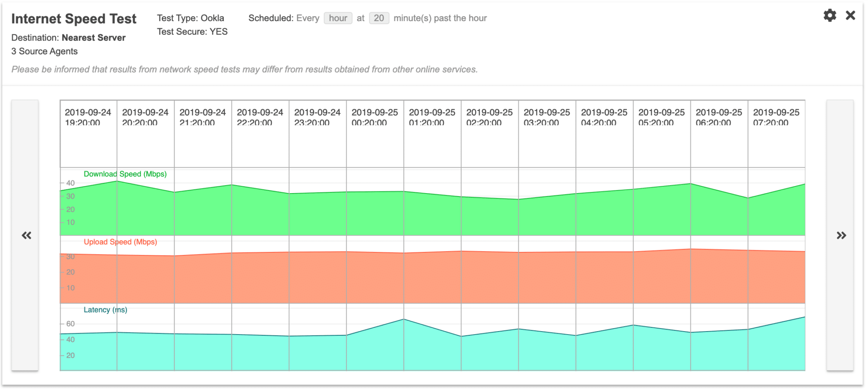This screenshot has height=390, width=868.
Task: Open the '20' minutes schedule selector
Action: point(378,18)
